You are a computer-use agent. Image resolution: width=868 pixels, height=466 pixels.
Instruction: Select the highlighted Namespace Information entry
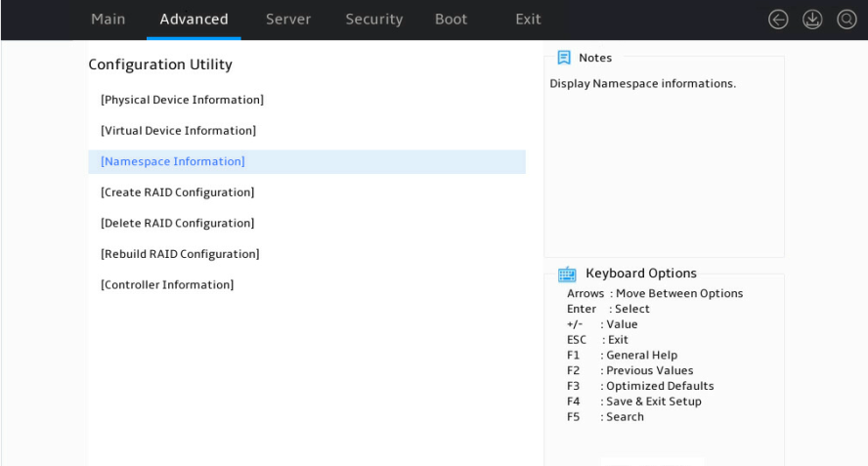(x=307, y=161)
